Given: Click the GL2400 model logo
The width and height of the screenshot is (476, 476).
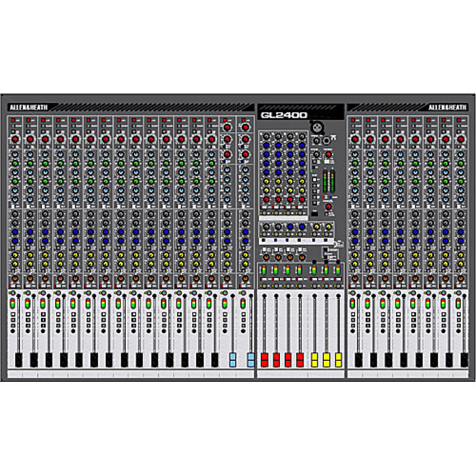Looking at the screenshot, I should (x=284, y=115).
